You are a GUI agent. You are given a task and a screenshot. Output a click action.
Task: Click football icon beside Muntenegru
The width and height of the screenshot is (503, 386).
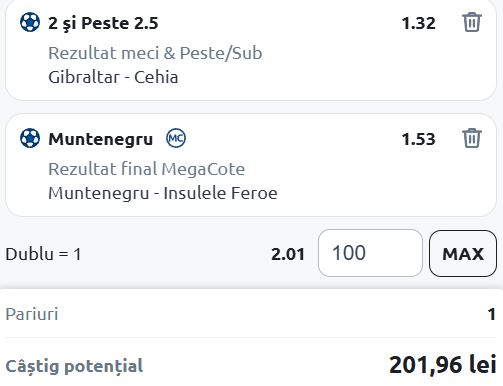tap(30, 138)
